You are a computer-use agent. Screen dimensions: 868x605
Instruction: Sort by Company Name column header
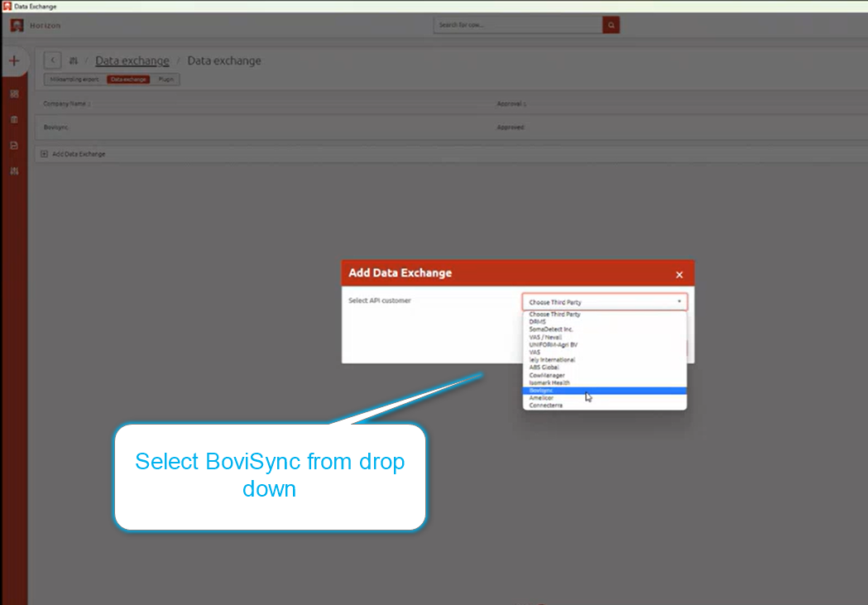66,104
